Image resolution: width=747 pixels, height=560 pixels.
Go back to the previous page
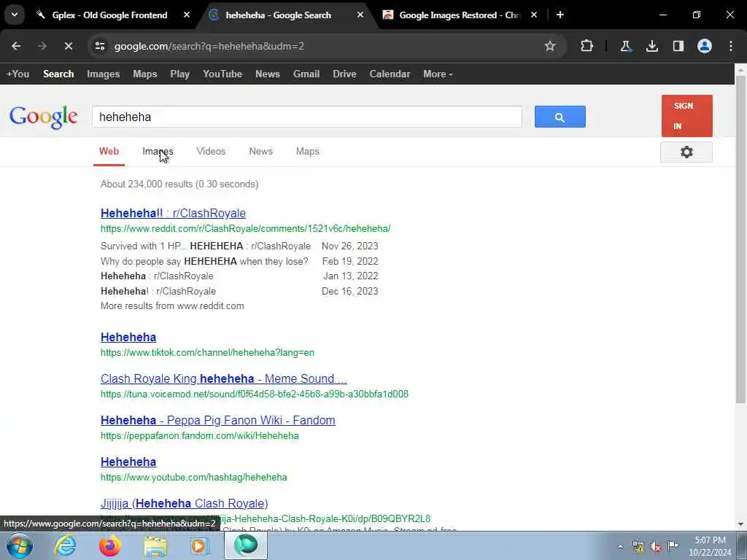tap(16, 46)
